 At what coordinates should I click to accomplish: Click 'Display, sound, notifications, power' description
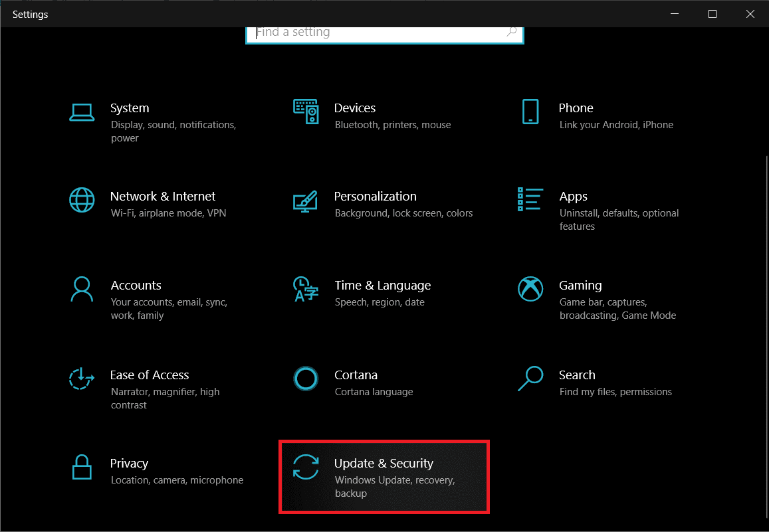pos(173,132)
